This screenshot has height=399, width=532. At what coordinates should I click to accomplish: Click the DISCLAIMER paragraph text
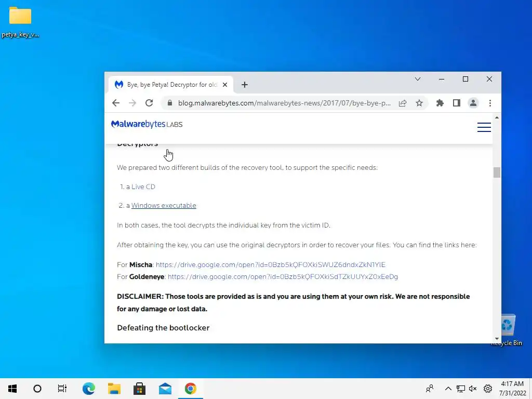click(x=294, y=303)
